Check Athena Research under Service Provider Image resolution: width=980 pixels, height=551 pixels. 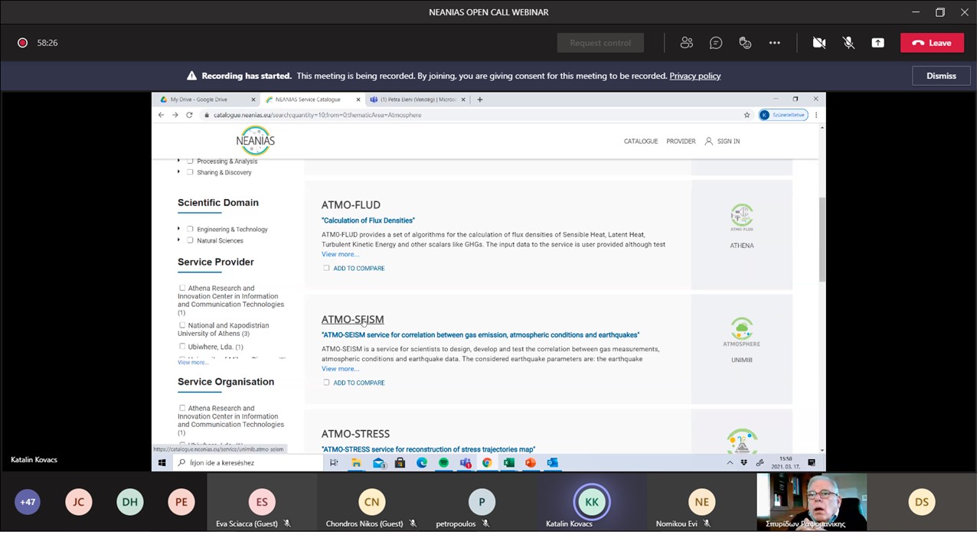182,289
